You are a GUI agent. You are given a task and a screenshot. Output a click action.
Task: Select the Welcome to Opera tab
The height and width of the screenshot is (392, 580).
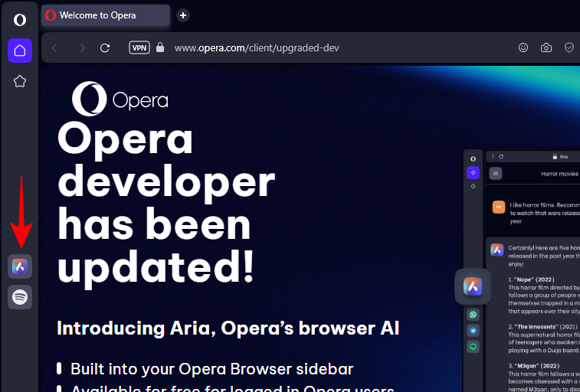[x=105, y=15]
